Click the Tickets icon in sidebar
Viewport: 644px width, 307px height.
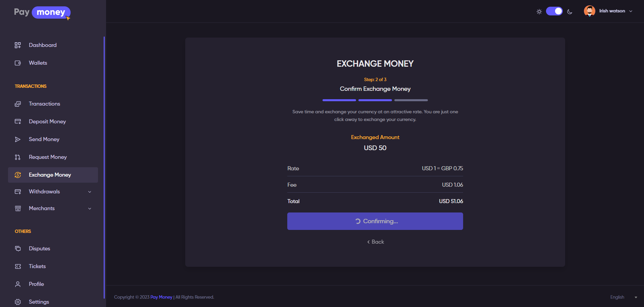tap(18, 266)
